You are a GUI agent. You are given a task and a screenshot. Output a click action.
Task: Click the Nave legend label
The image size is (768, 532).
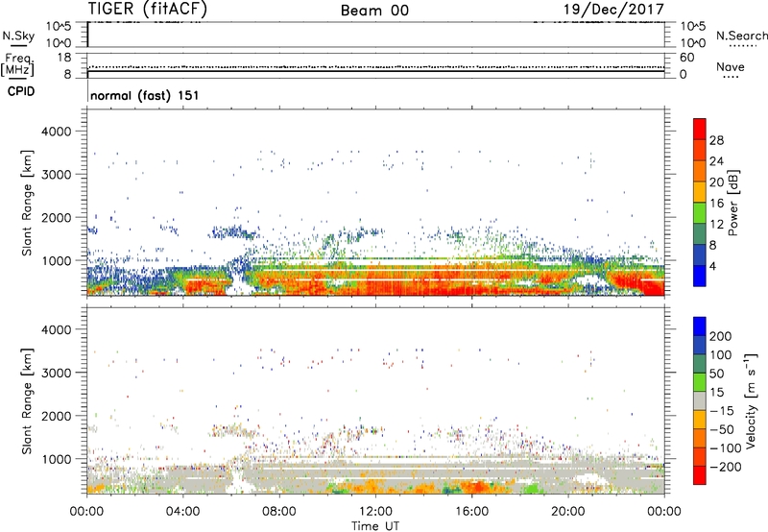[x=731, y=66]
